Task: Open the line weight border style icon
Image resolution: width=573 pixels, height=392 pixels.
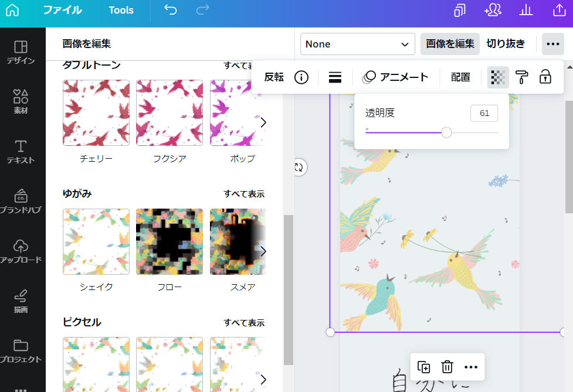Action: (x=335, y=77)
